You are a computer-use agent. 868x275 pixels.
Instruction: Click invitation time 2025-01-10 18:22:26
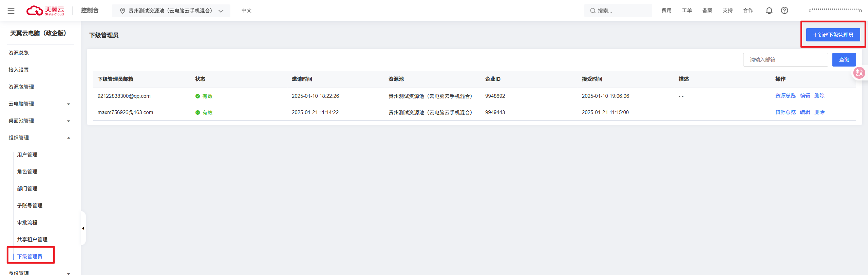pos(315,96)
